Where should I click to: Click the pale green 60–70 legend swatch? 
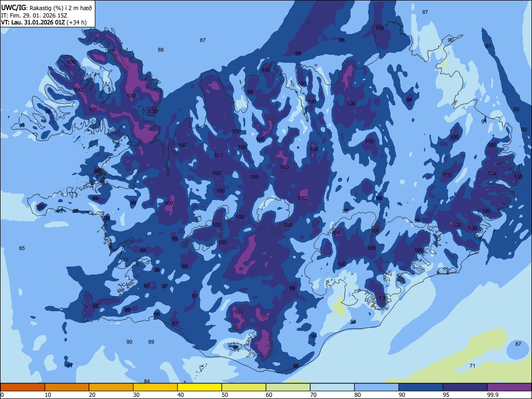(x=288, y=387)
